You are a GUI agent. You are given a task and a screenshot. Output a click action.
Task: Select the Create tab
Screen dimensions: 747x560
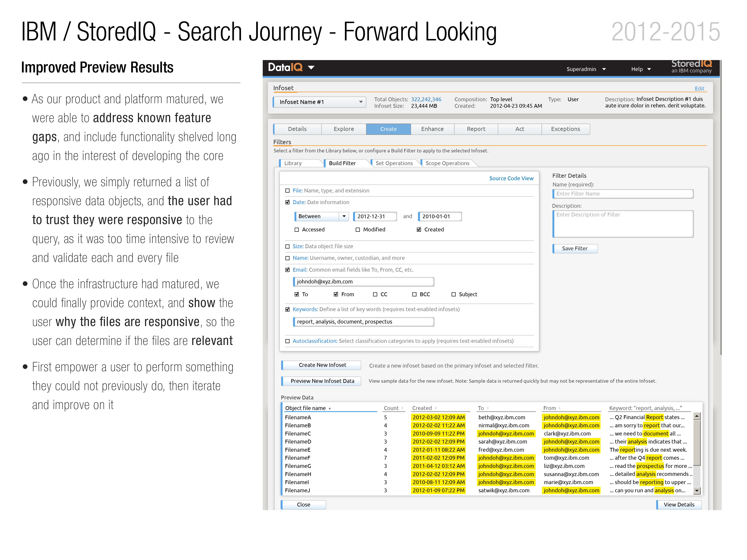(x=388, y=129)
